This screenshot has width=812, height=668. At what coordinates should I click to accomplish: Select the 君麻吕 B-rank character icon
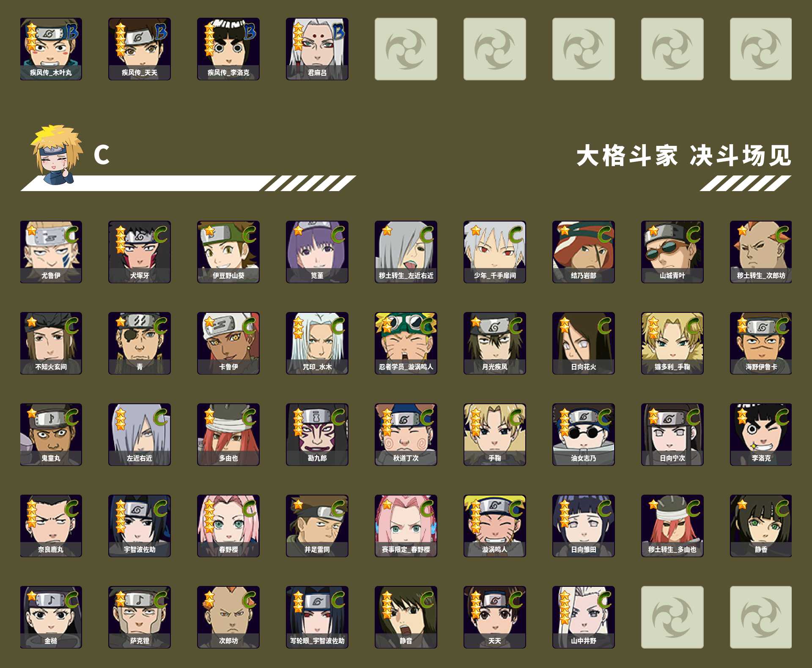317,49
